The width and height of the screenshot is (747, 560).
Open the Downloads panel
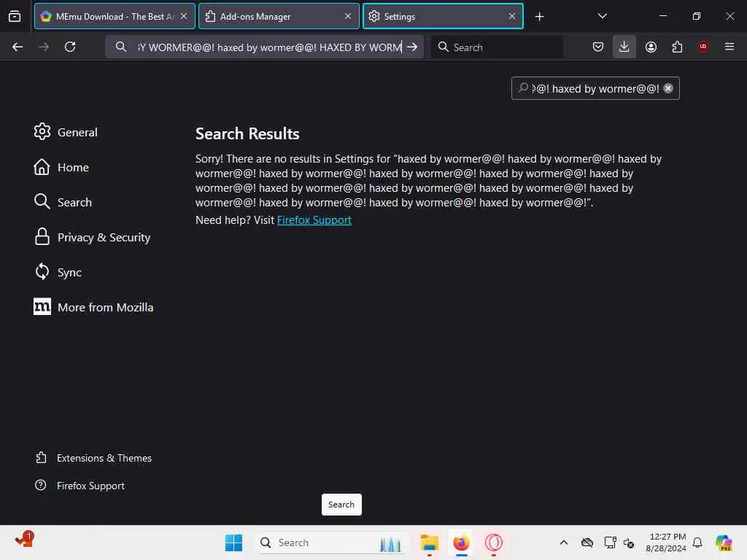624,47
